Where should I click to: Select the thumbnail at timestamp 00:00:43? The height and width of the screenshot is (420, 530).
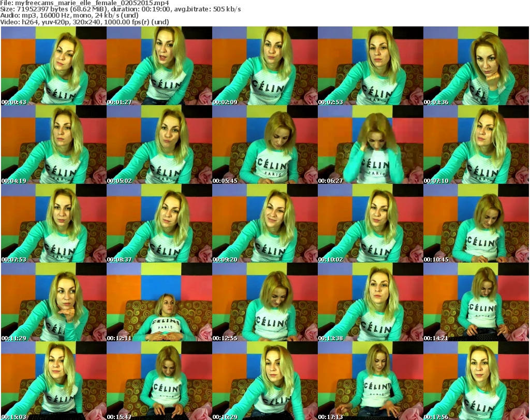(54, 66)
